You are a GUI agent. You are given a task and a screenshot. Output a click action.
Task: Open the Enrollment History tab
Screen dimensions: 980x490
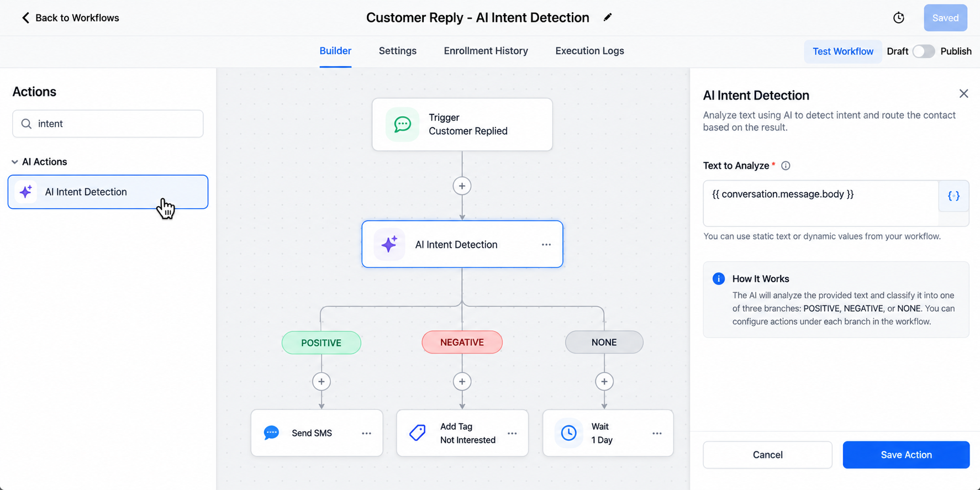click(x=486, y=51)
